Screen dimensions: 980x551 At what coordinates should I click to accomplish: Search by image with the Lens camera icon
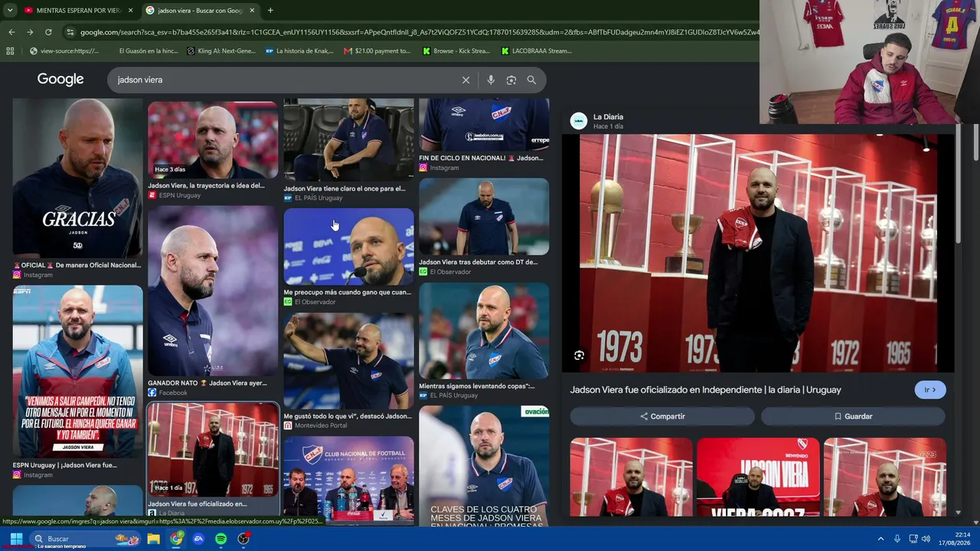511,80
